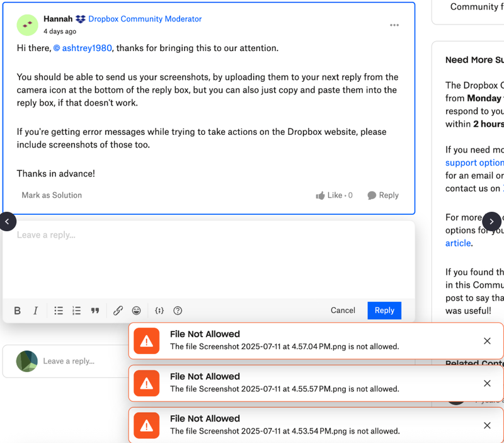Image resolution: width=504 pixels, height=443 pixels.
Task: Click the next arrow button
Action: tap(491, 222)
